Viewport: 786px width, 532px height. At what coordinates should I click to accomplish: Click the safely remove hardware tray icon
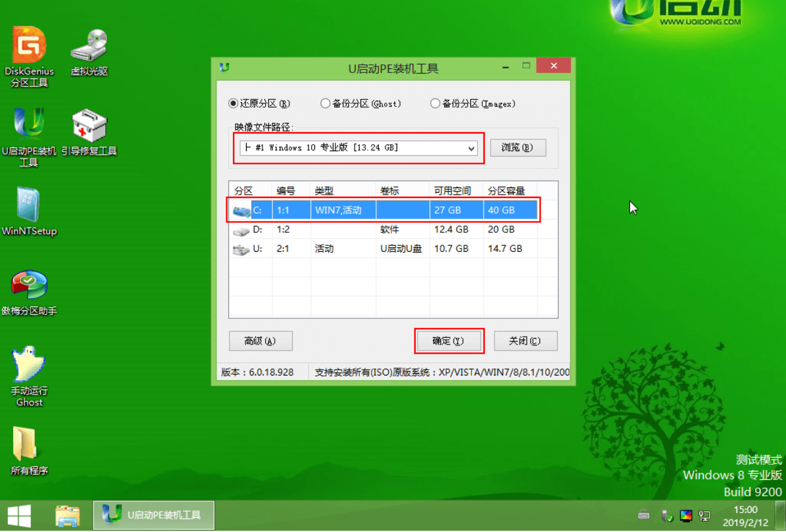[667, 516]
